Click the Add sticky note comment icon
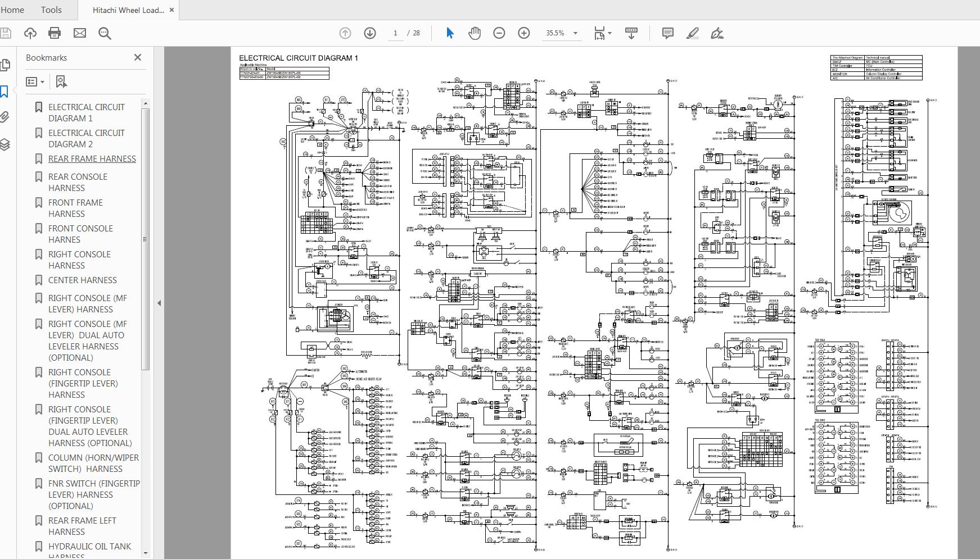 tap(668, 34)
